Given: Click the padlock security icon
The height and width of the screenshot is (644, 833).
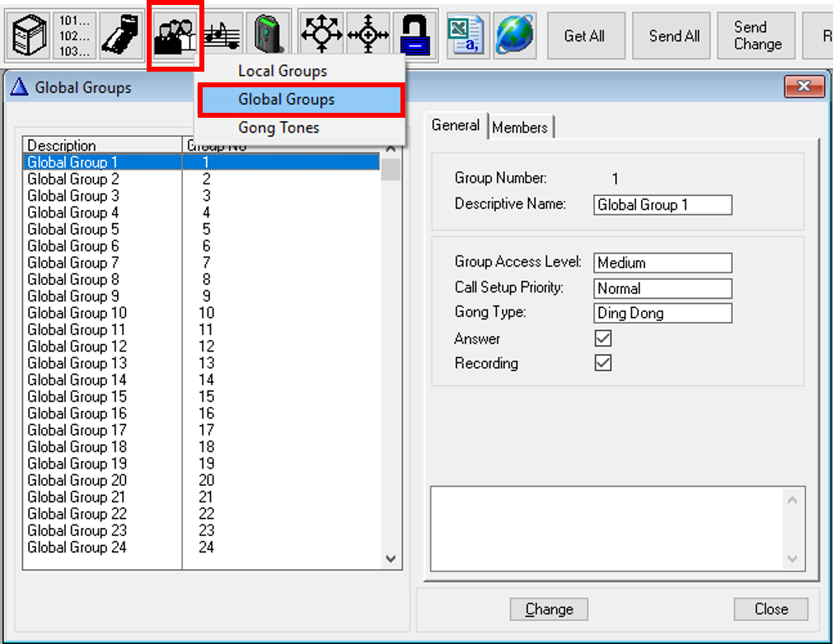Looking at the screenshot, I should coord(414,35).
